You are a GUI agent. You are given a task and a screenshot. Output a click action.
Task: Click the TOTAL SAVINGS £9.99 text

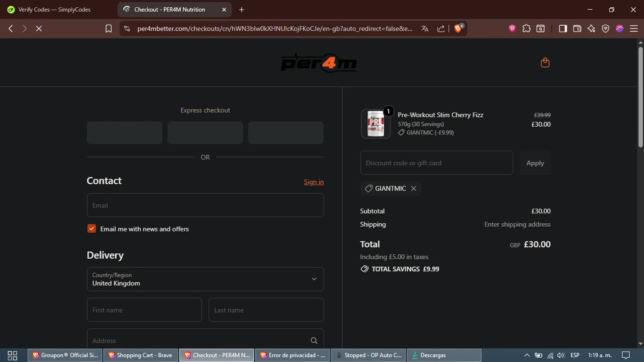tap(405, 269)
